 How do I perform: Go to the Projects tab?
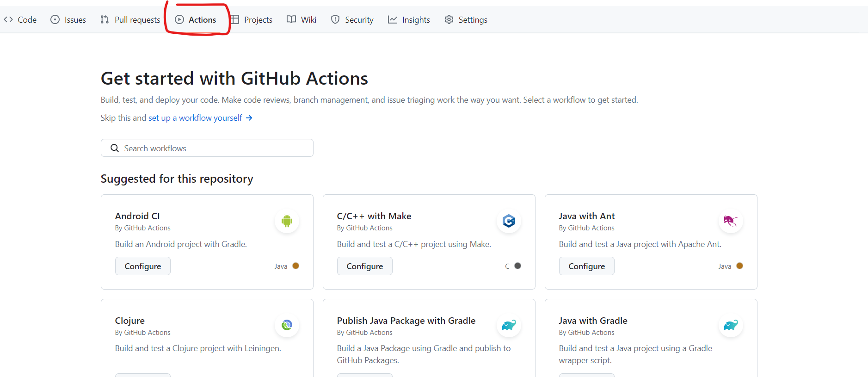(252, 20)
